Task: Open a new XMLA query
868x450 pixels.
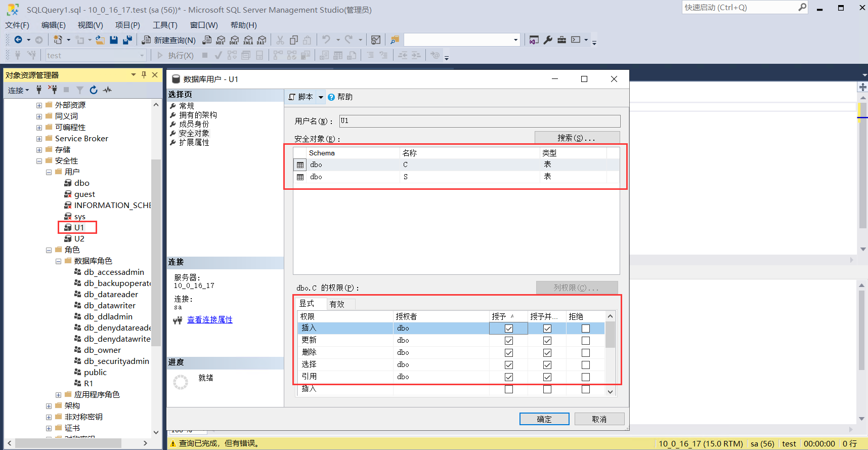Action: point(248,40)
